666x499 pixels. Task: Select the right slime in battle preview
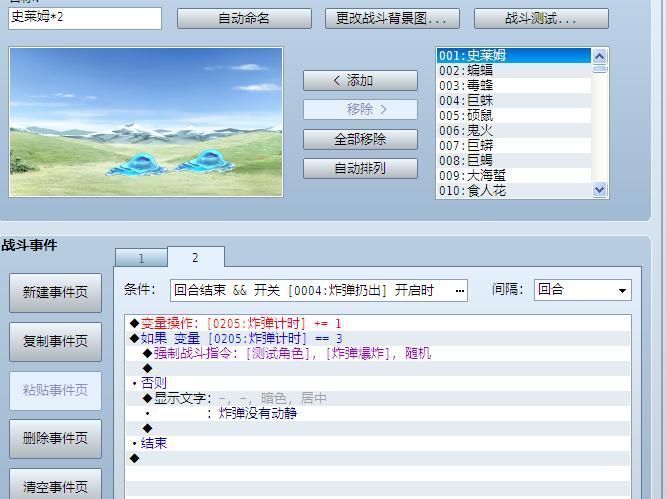tap(206, 161)
